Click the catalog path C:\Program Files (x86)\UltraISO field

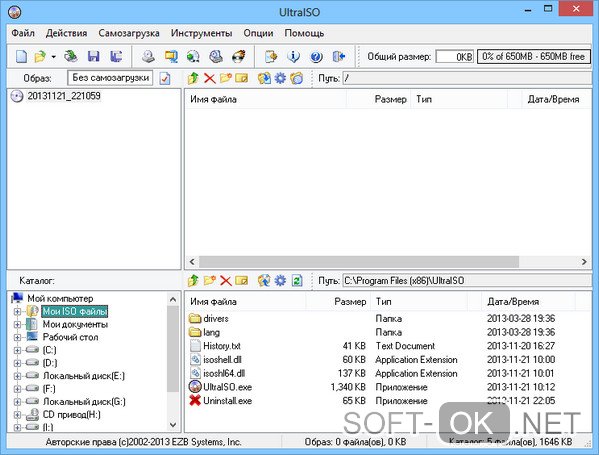point(467,281)
